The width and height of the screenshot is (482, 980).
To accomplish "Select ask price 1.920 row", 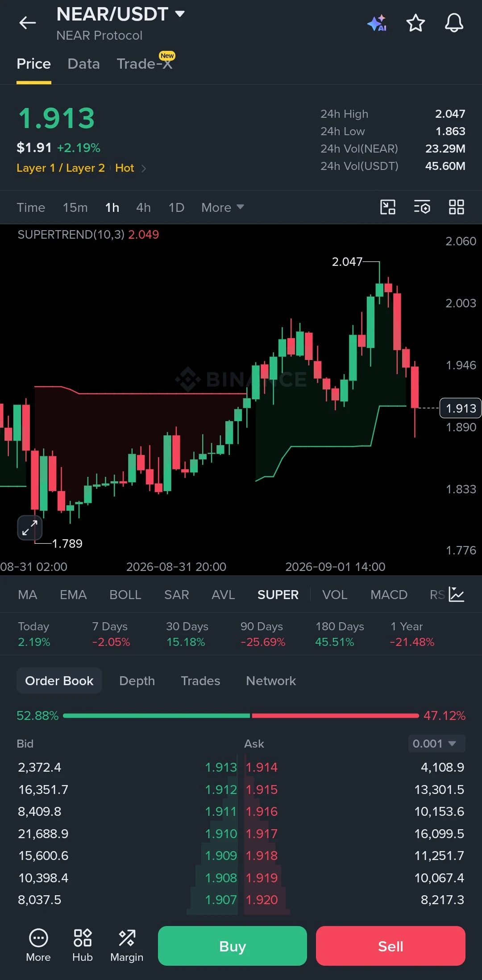I will (x=355, y=900).
